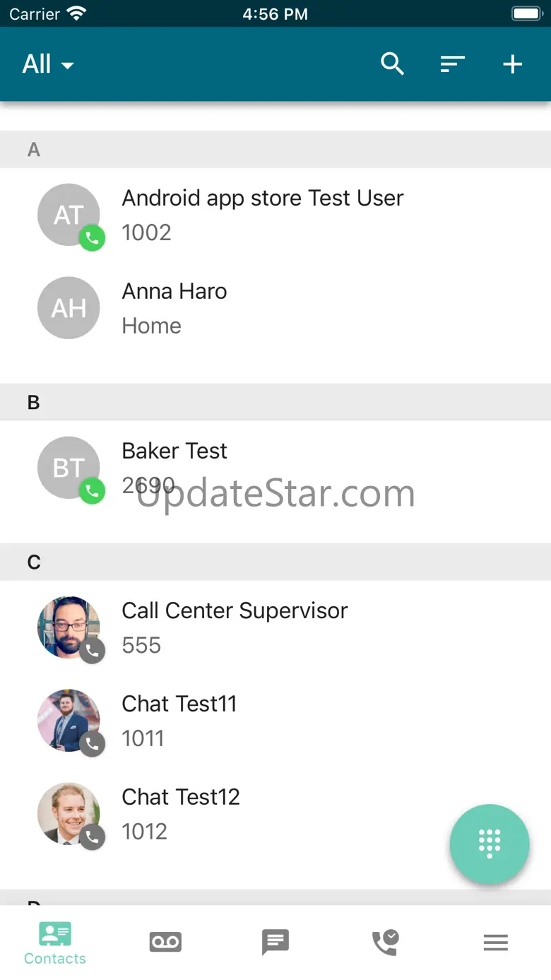Tap the sort contacts icon
The width and height of the screenshot is (551, 980).
coord(452,64)
